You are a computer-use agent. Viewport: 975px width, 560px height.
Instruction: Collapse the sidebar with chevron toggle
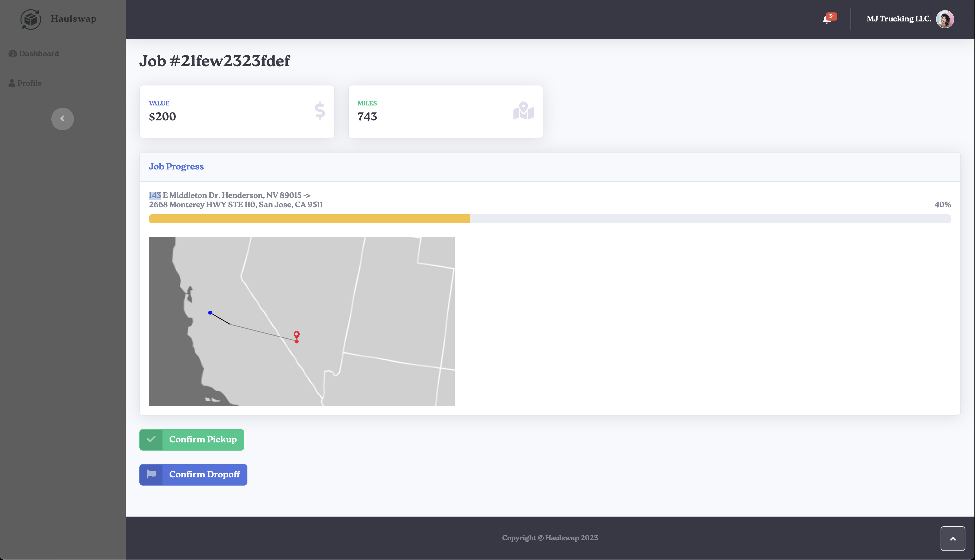point(62,118)
